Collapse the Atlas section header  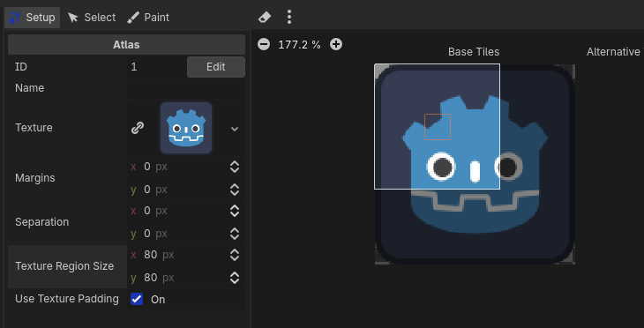click(126, 45)
